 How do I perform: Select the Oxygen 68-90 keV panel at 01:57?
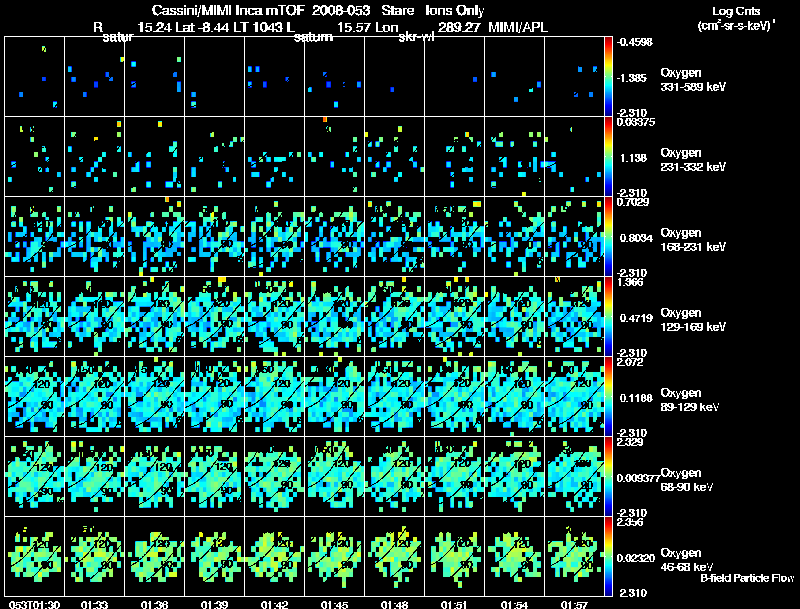coord(574,477)
